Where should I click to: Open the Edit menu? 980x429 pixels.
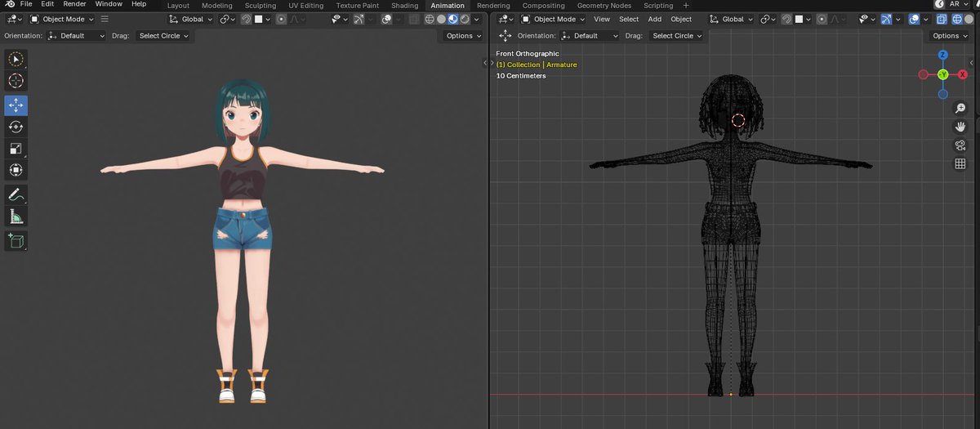[x=47, y=4]
